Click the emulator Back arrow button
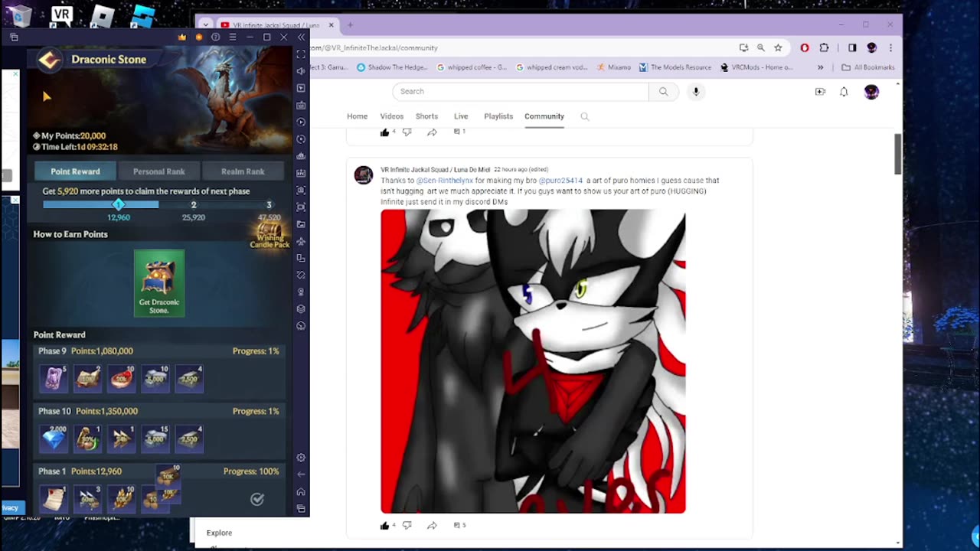980x551 pixels. click(301, 474)
